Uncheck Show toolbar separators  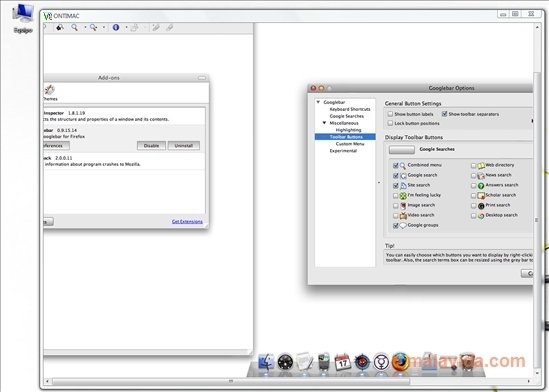(x=445, y=114)
